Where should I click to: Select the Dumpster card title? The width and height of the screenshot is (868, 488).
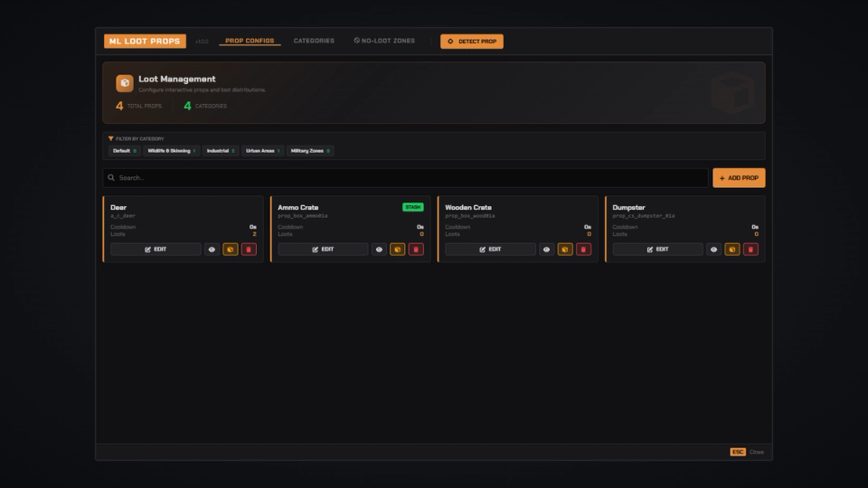[629, 208]
